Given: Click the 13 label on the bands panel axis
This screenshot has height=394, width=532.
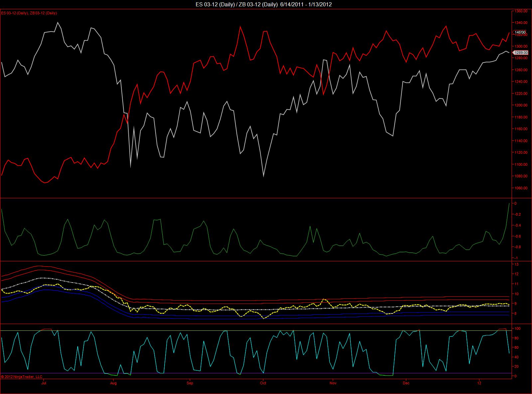Looking at the screenshot, I should click(x=516, y=264).
